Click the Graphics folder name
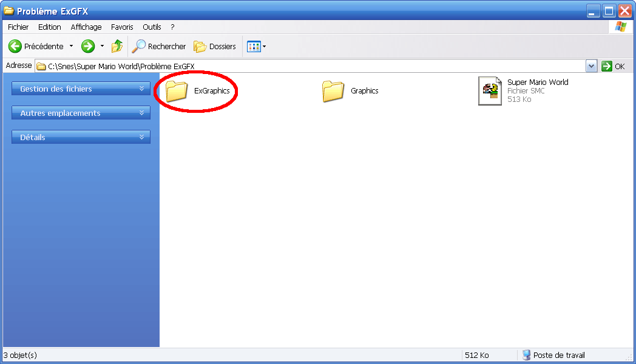 [x=364, y=91]
